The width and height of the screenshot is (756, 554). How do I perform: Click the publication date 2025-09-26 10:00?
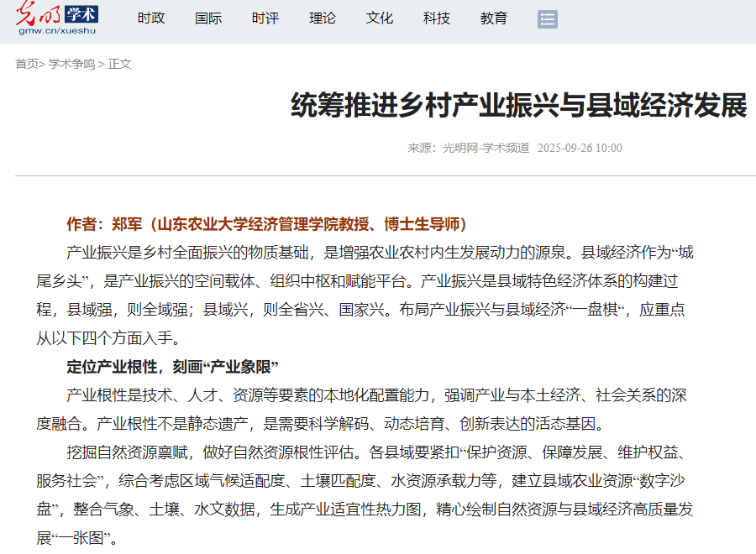coord(580,148)
